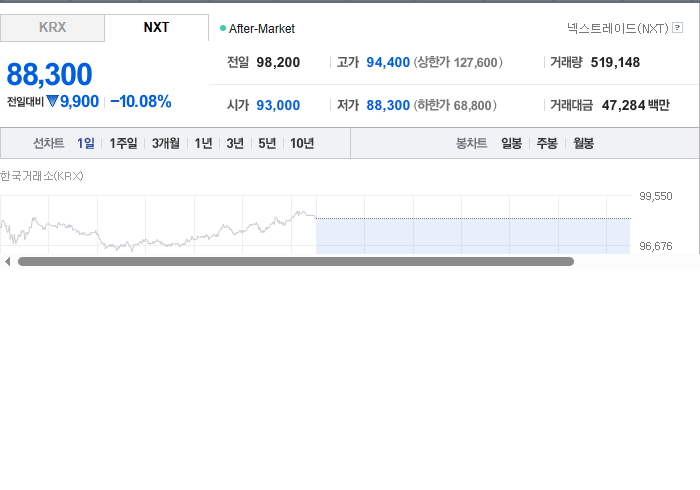Click the horizontal scrollbar thumb

pos(296,262)
